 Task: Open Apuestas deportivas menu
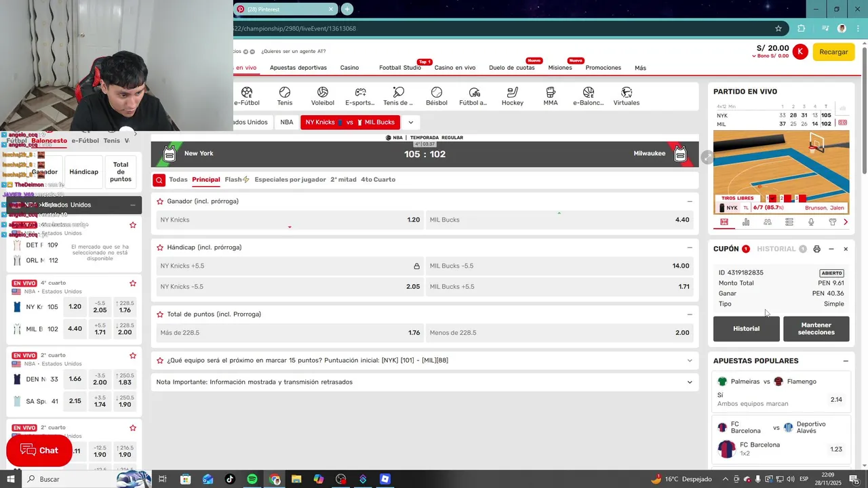point(298,68)
